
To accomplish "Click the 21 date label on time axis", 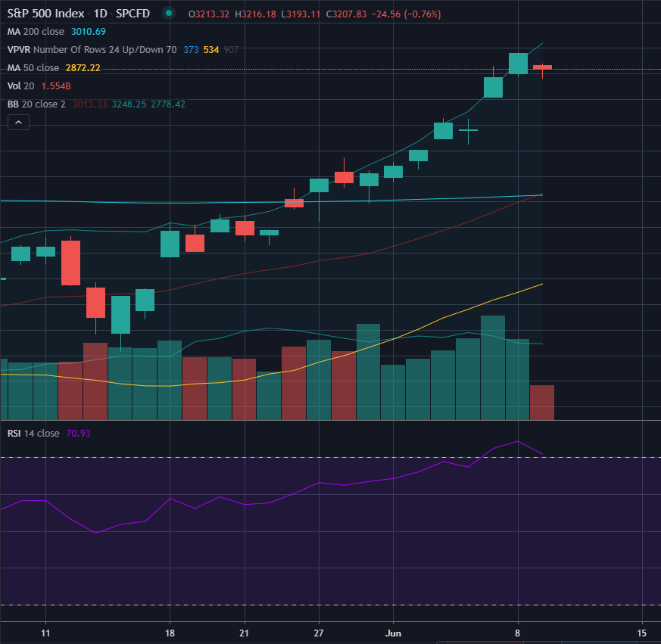I will (244, 633).
